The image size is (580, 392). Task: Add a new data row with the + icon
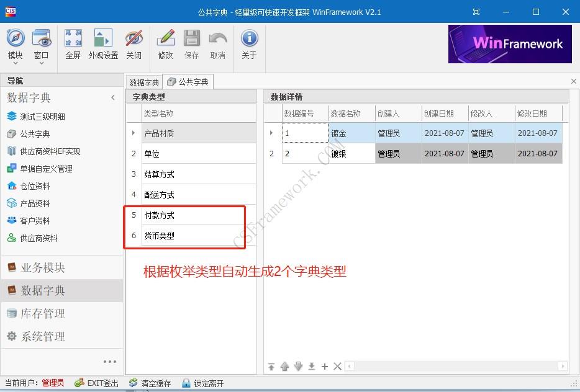(x=324, y=367)
